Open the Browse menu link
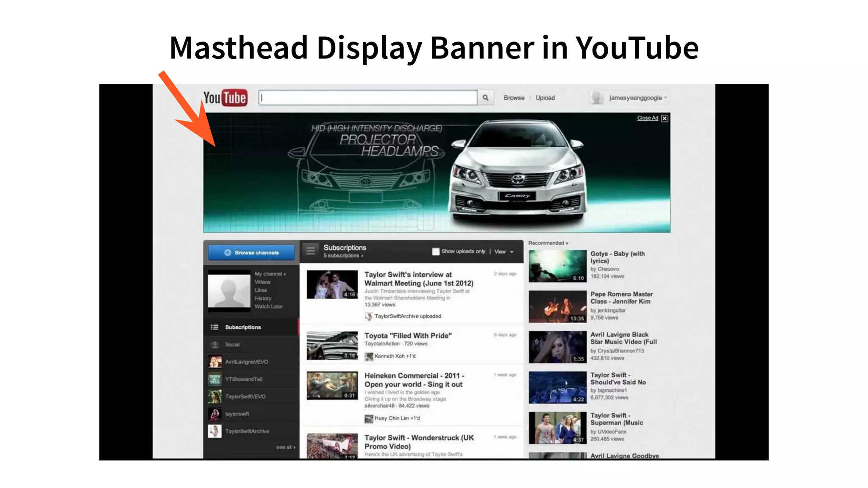The width and height of the screenshot is (868, 488). tap(514, 98)
